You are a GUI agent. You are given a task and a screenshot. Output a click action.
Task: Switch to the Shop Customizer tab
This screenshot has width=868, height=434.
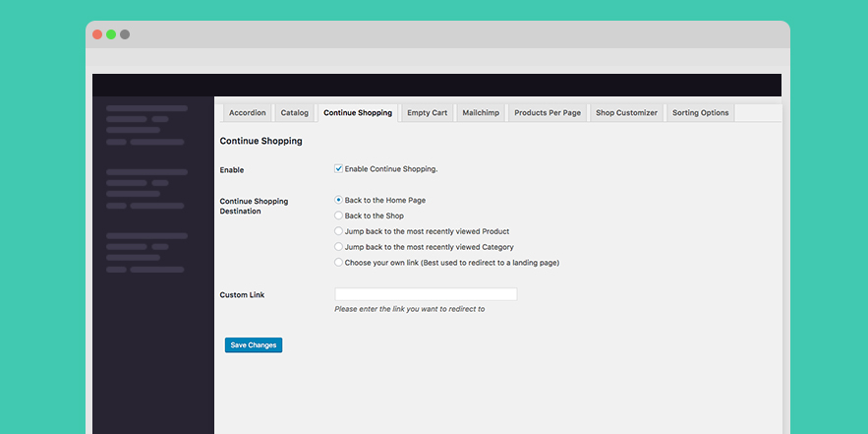626,112
